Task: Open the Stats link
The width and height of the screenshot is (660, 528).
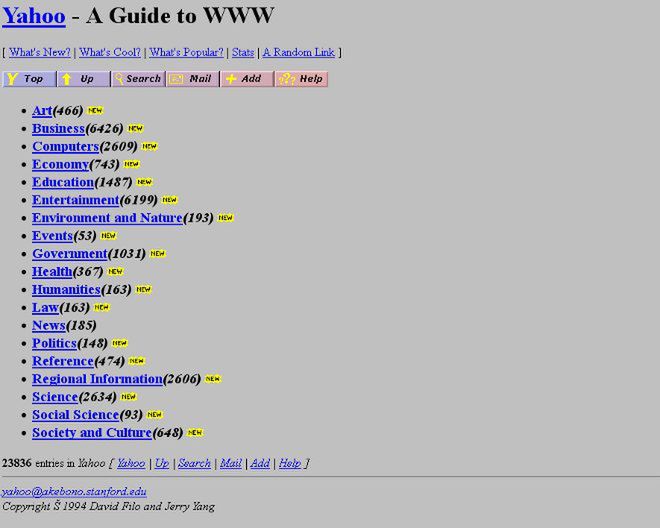Action: 243,52
